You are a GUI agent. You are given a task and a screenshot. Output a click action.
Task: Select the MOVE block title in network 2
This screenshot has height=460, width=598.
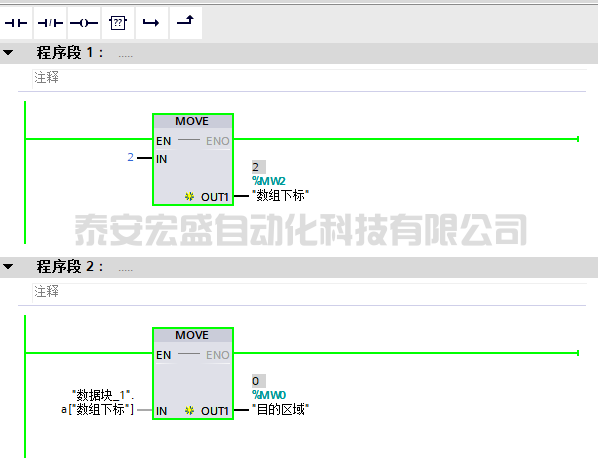click(192, 335)
